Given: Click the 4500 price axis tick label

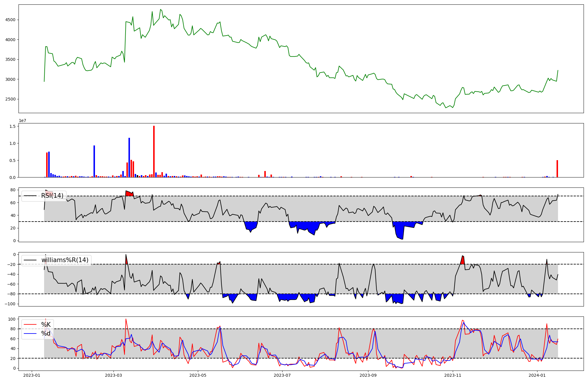Looking at the screenshot, I should pos(10,20).
